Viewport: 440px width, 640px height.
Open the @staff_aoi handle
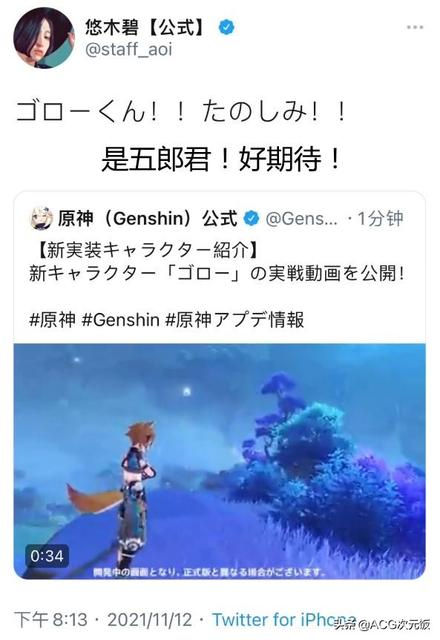coord(128,49)
